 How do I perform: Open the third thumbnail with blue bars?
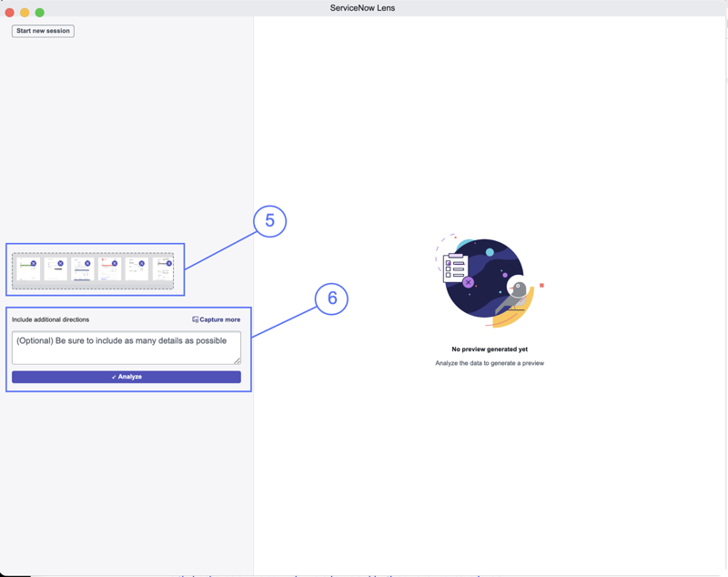click(x=82, y=269)
